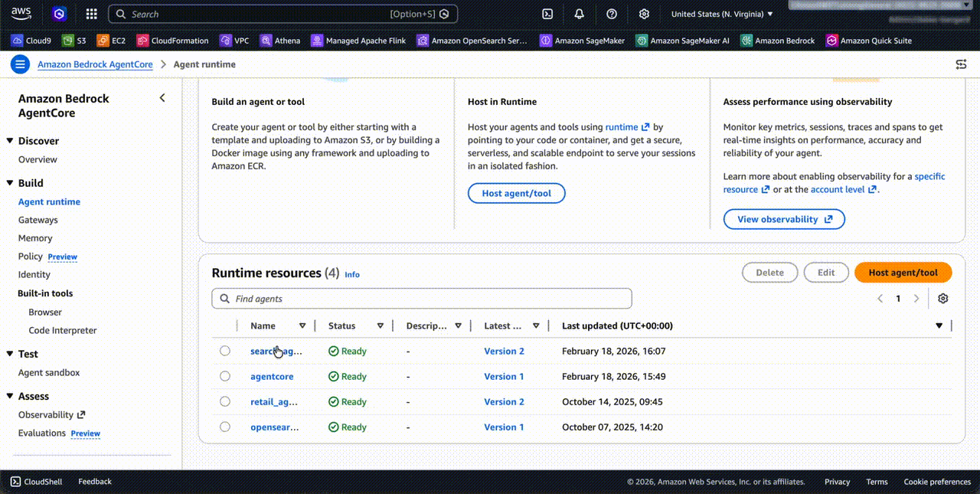The image size is (980, 494).
Task: Open Evaluations Preview in sidebar
Action: (59, 433)
